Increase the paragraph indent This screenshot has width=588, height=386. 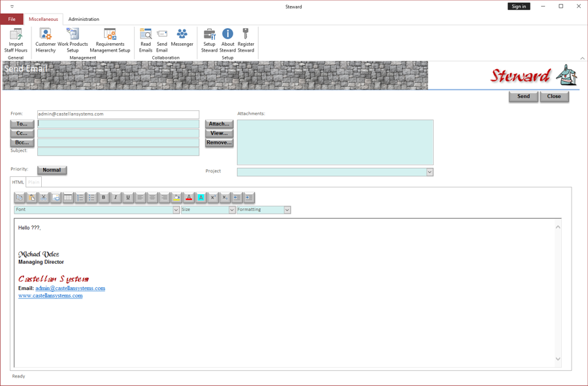249,197
